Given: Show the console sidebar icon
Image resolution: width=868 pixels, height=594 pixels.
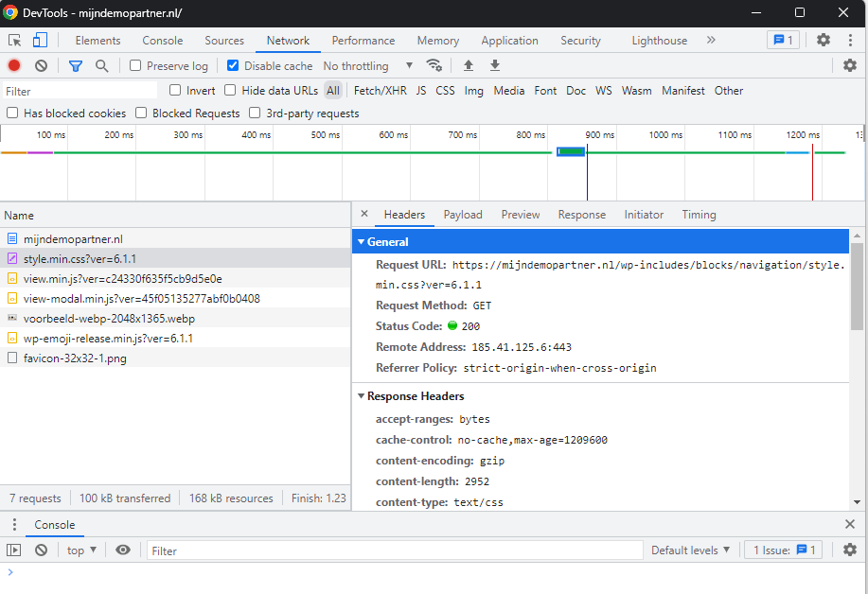Looking at the screenshot, I should pyautogui.click(x=14, y=550).
